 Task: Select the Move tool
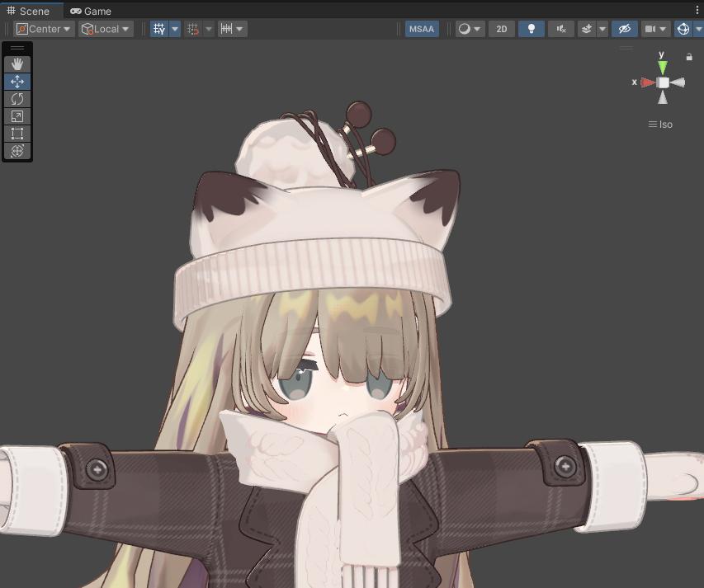tap(17, 82)
